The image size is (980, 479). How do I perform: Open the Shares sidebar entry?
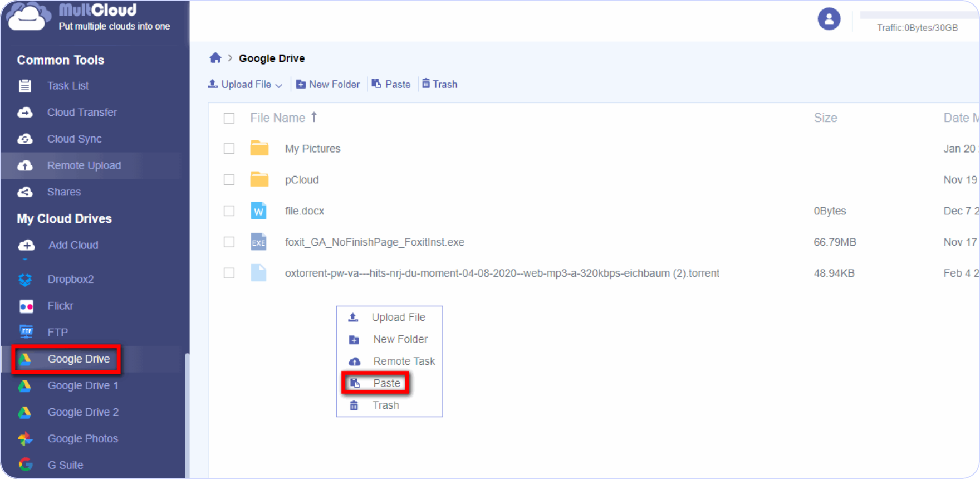64,192
